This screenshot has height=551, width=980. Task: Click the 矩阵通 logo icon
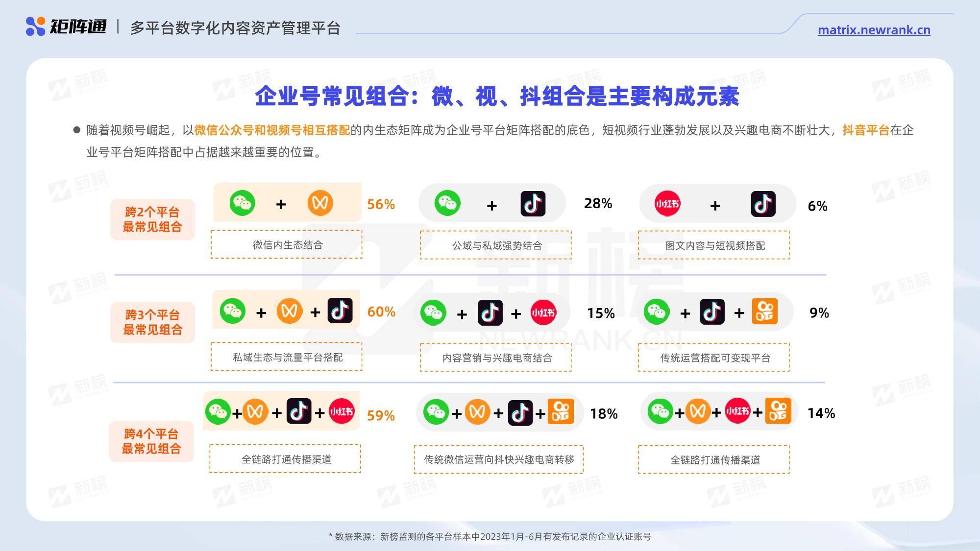(35, 26)
